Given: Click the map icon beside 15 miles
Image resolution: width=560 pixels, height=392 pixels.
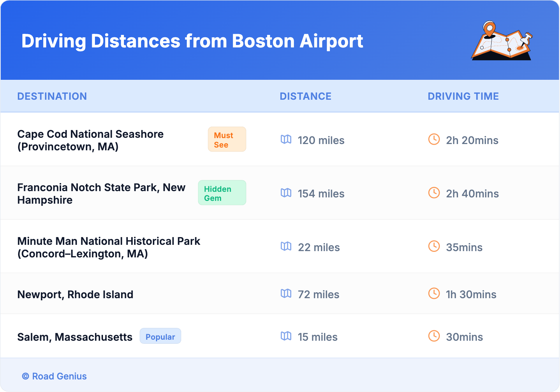Looking at the screenshot, I should point(286,336).
